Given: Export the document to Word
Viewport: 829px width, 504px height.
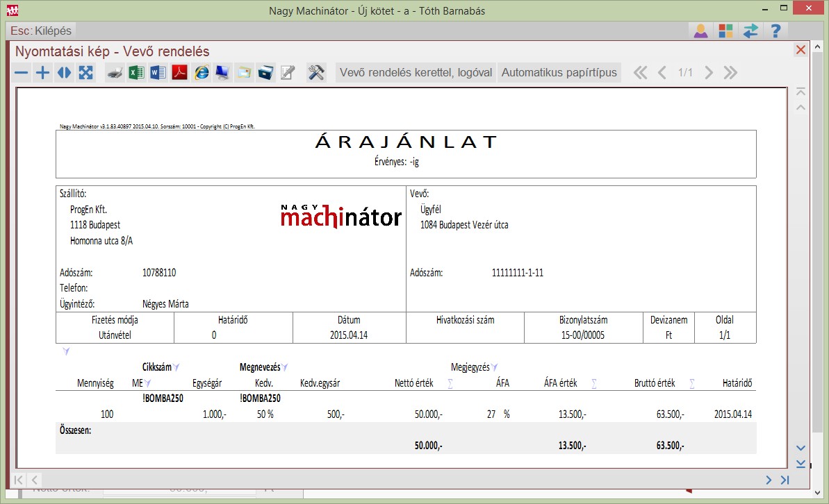Looking at the screenshot, I should (x=158, y=73).
